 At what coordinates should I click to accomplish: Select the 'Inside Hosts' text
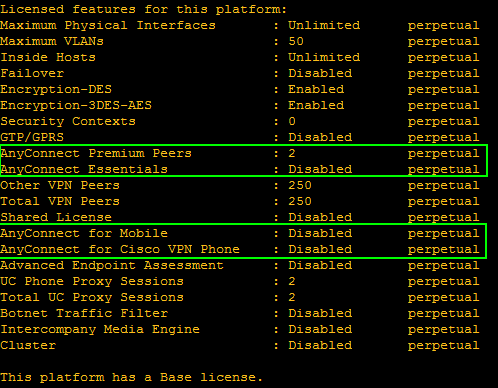tap(48, 57)
